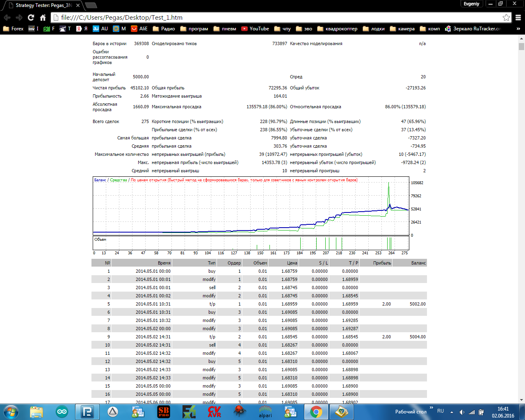
Task: Open the CodeVision AVR taskbar icon
Action: (215, 412)
